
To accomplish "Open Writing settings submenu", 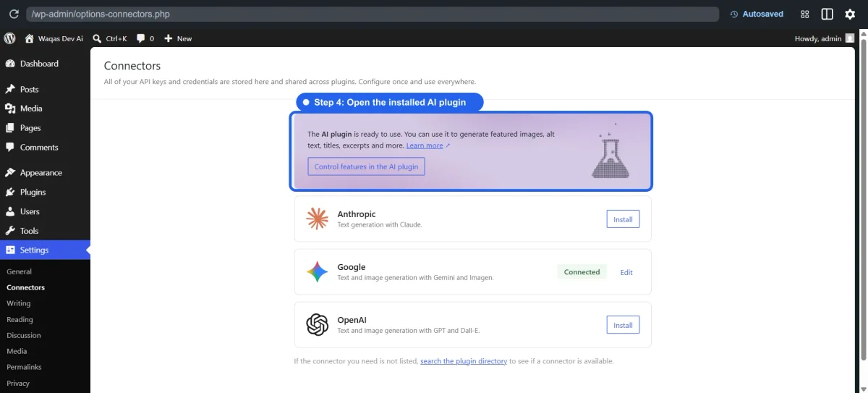I will pos(19,303).
